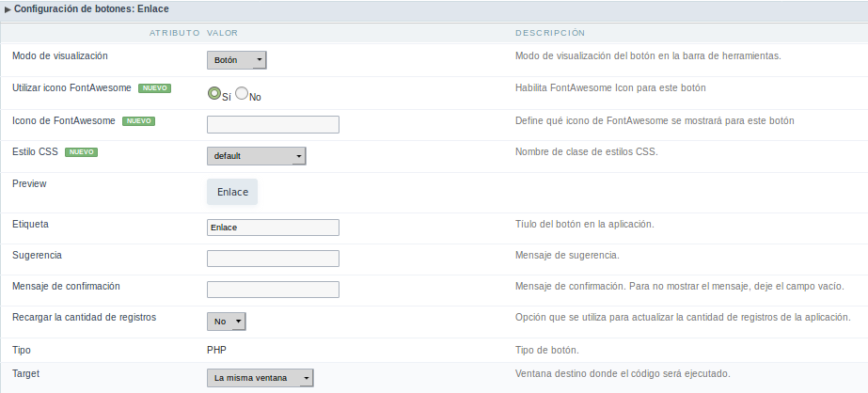Click the Mensaje de confirmación label

[66, 286]
